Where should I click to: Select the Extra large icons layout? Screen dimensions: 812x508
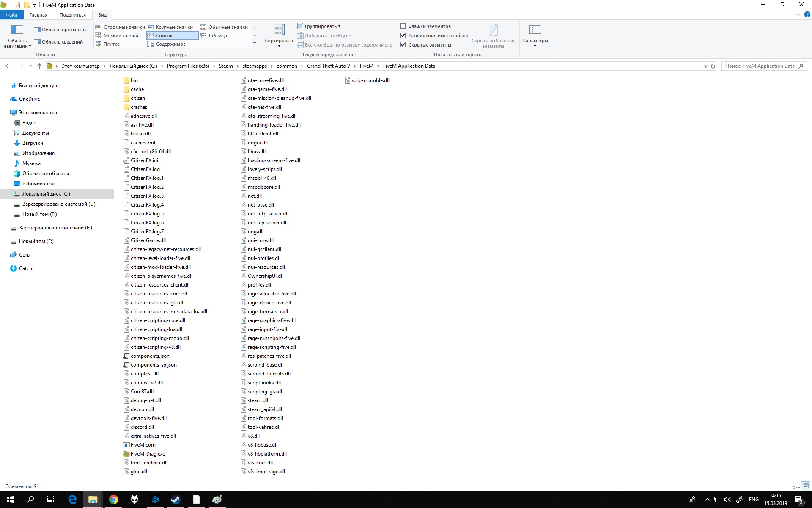point(120,27)
